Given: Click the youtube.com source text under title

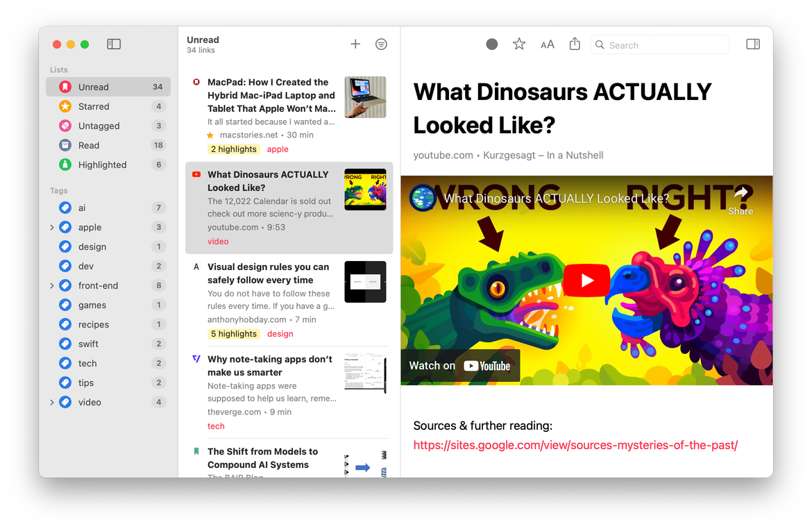Looking at the screenshot, I should click(x=443, y=156).
